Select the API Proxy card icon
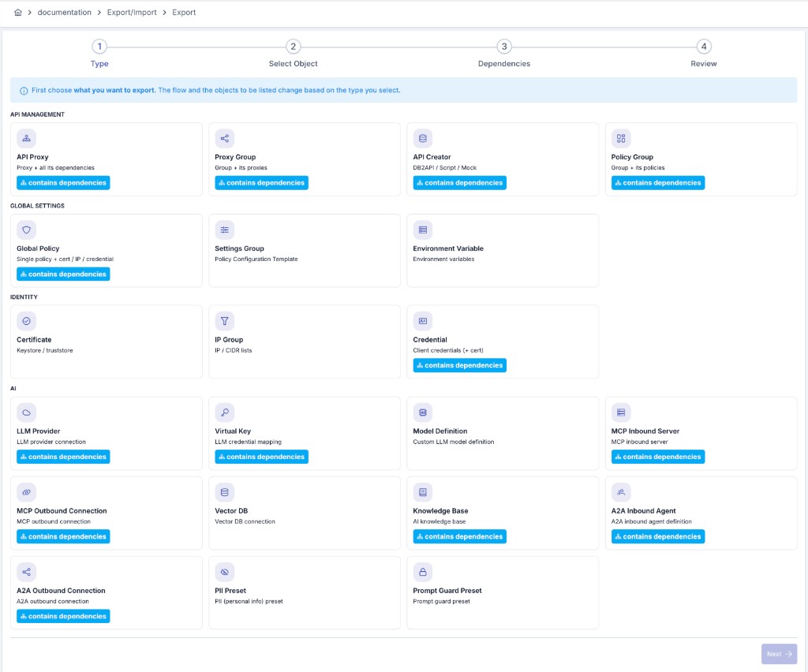 26,139
